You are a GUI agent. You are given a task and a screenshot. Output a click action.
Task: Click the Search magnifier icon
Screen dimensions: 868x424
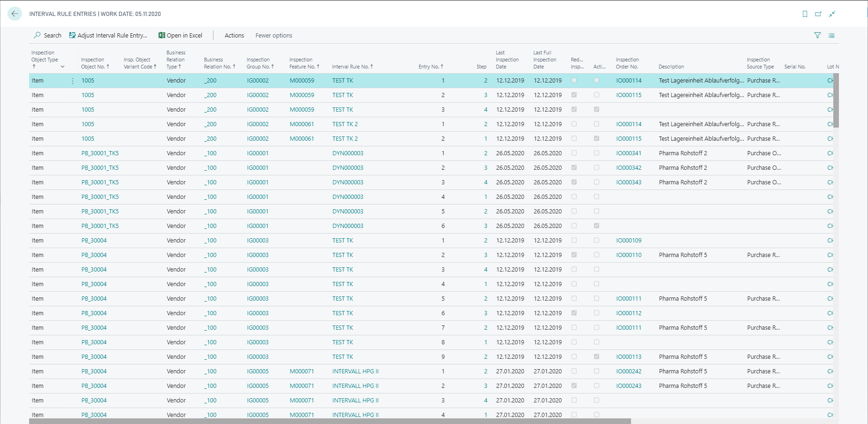coord(37,35)
